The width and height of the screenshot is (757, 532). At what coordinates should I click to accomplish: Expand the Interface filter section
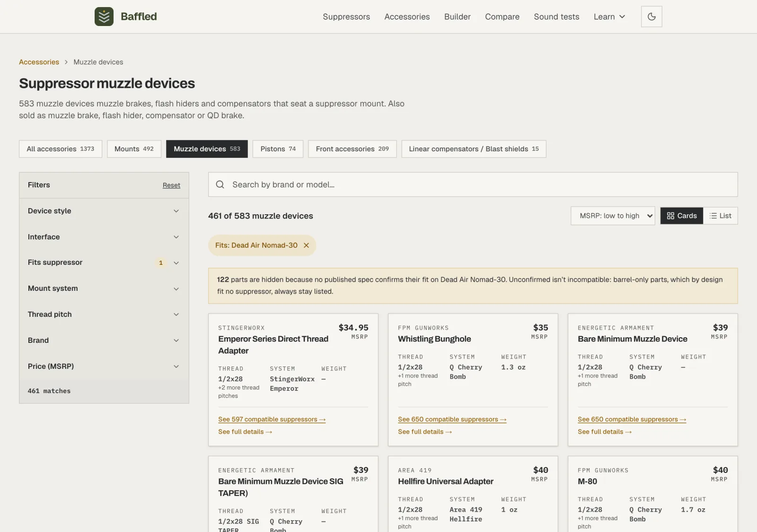click(104, 237)
